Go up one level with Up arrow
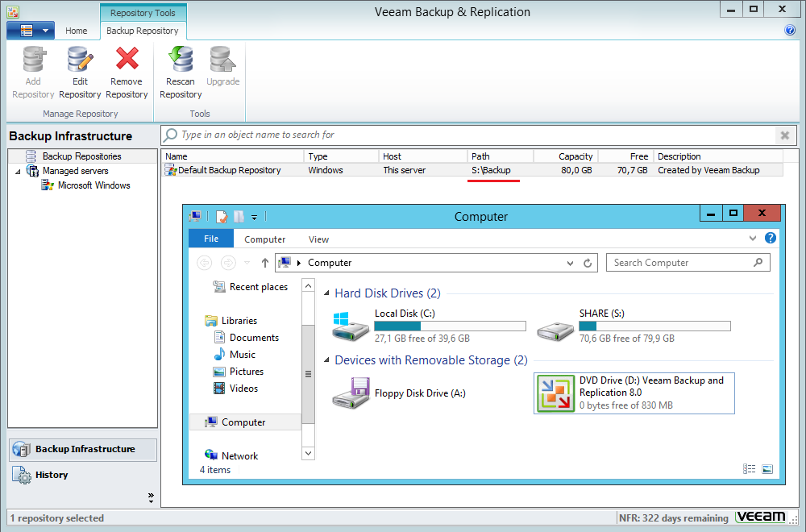 (264, 263)
